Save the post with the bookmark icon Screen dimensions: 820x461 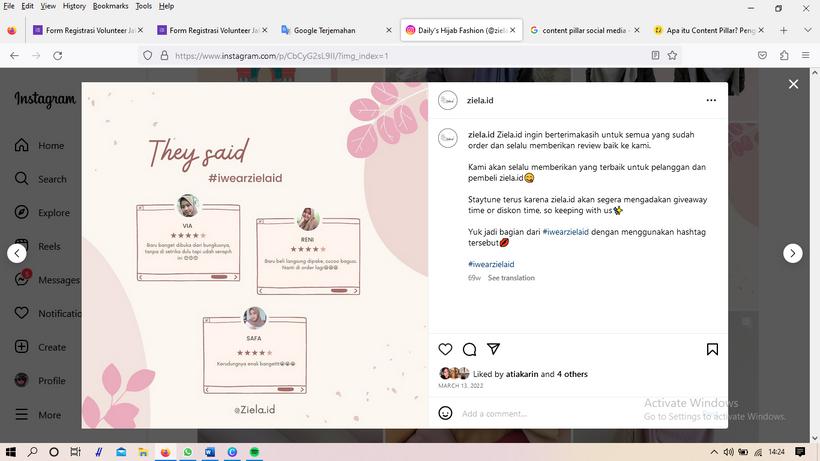click(712, 349)
